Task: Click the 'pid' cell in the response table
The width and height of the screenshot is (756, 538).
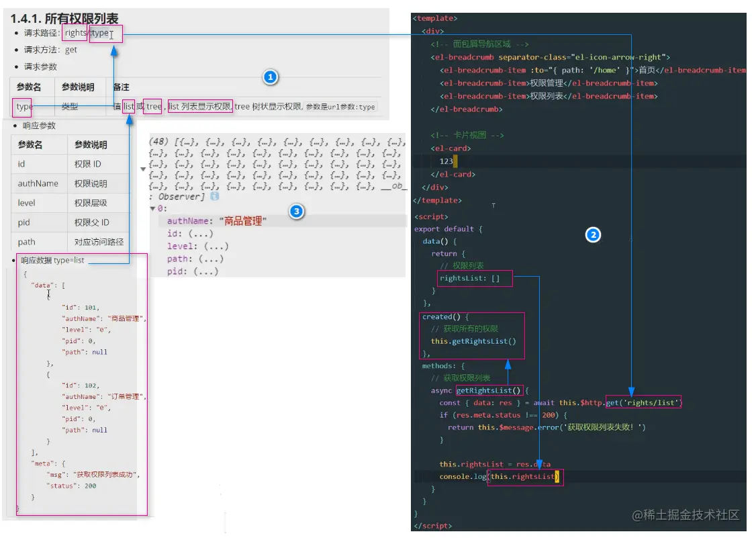Action: pyautogui.click(x=23, y=222)
